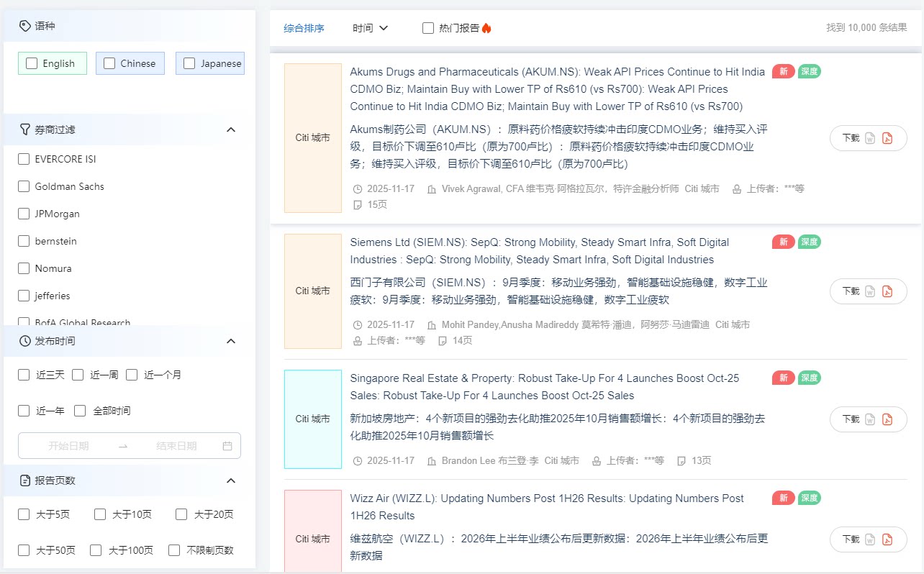Filter reports 大于10页
Screen dimensions: 924x574
click(99, 514)
